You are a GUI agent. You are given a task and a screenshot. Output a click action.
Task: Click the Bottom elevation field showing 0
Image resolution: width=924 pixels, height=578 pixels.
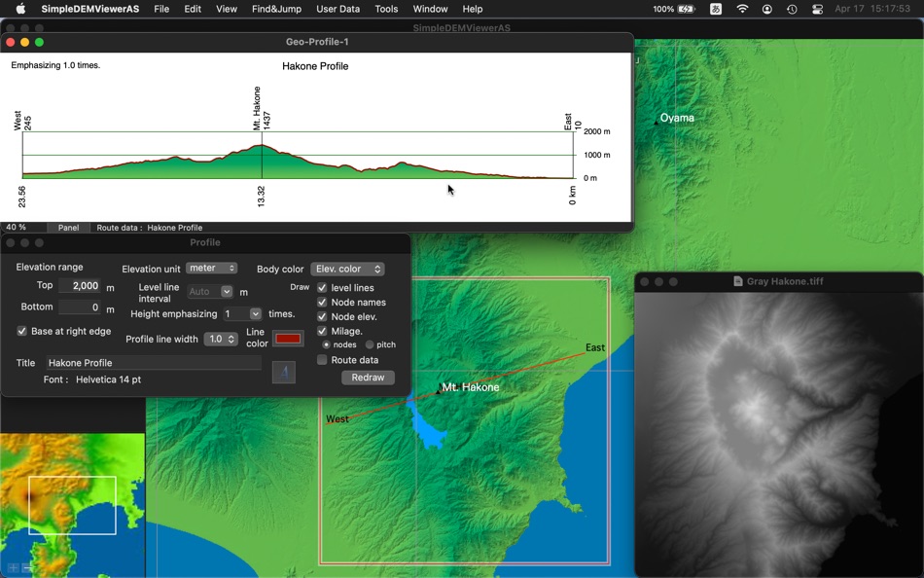[x=79, y=307]
